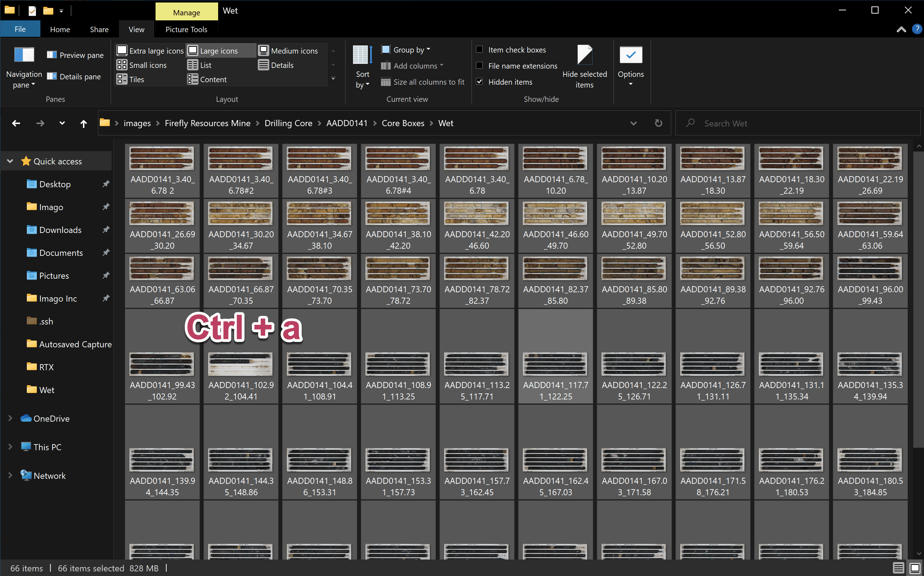
Task: Go back to previous folder
Action: 16,123
